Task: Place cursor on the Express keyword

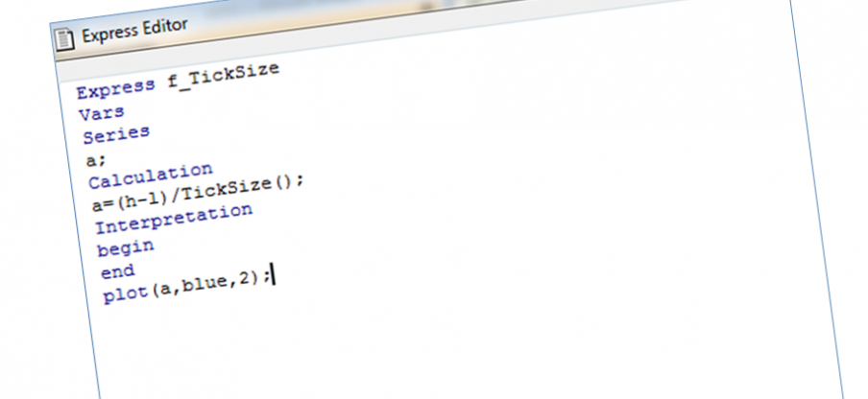Action: (115, 86)
